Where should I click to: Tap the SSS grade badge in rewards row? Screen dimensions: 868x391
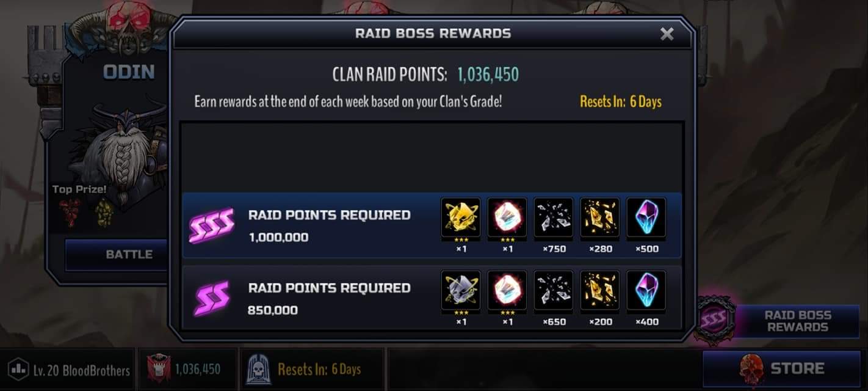pos(211,226)
